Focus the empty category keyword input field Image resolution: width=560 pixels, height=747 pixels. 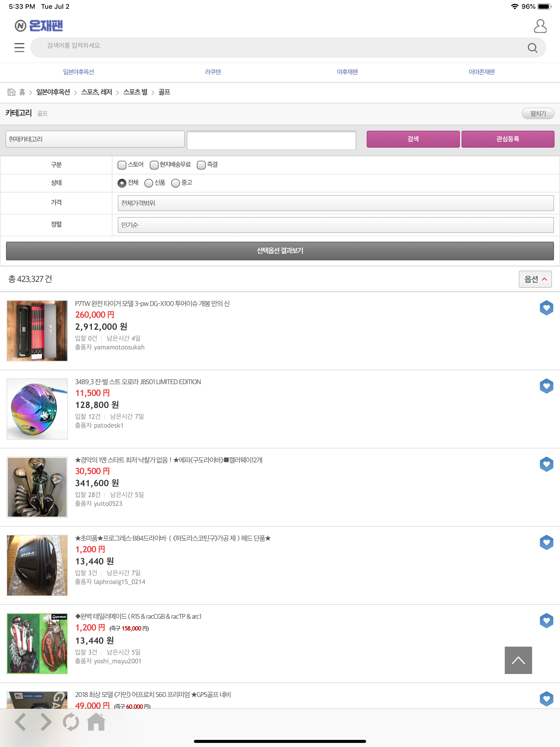(x=271, y=140)
